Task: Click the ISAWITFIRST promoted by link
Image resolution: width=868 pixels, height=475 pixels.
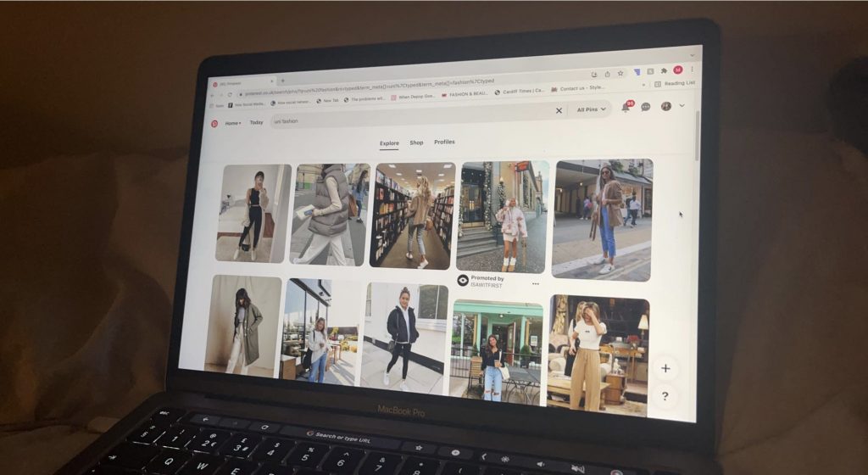Action: click(x=487, y=284)
